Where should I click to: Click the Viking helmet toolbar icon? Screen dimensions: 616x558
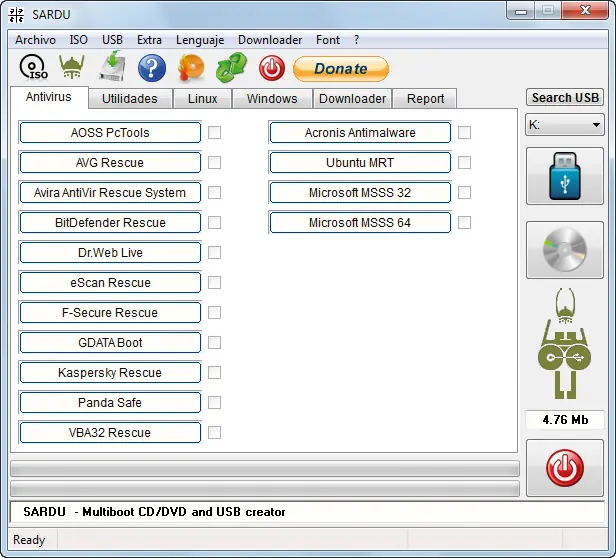72,67
